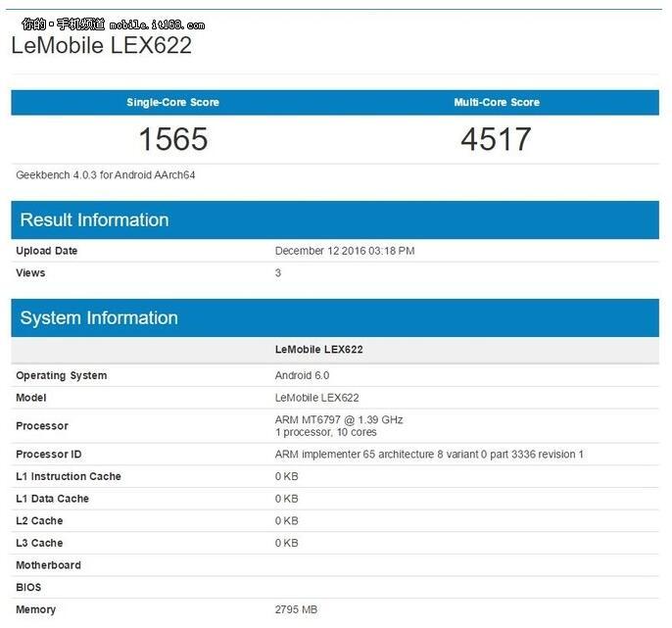Select the BIOS row label
Screen dimensions: 672x628
pos(28,587)
